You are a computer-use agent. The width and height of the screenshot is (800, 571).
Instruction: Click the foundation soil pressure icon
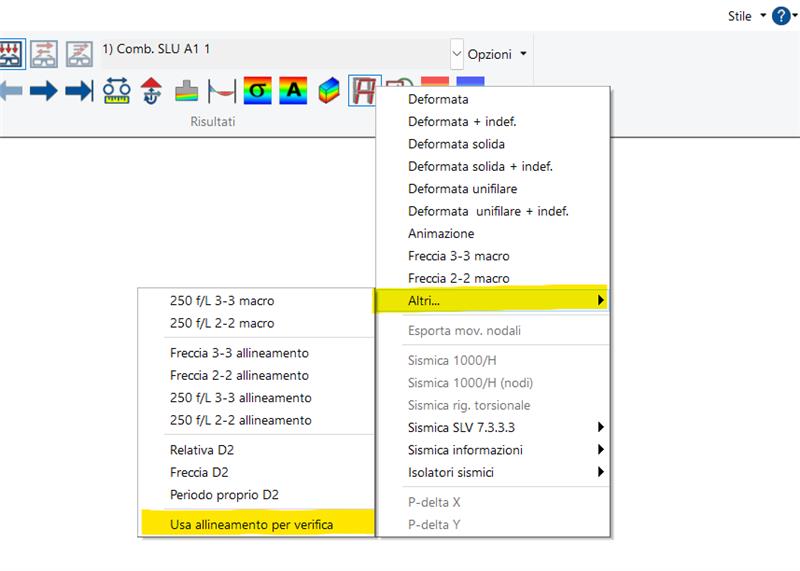click(186, 91)
